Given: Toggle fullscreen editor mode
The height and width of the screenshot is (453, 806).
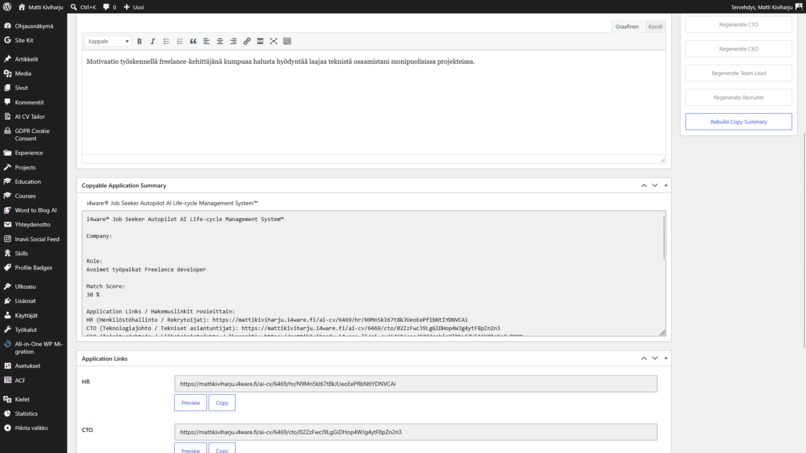Looking at the screenshot, I should (273, 41).
